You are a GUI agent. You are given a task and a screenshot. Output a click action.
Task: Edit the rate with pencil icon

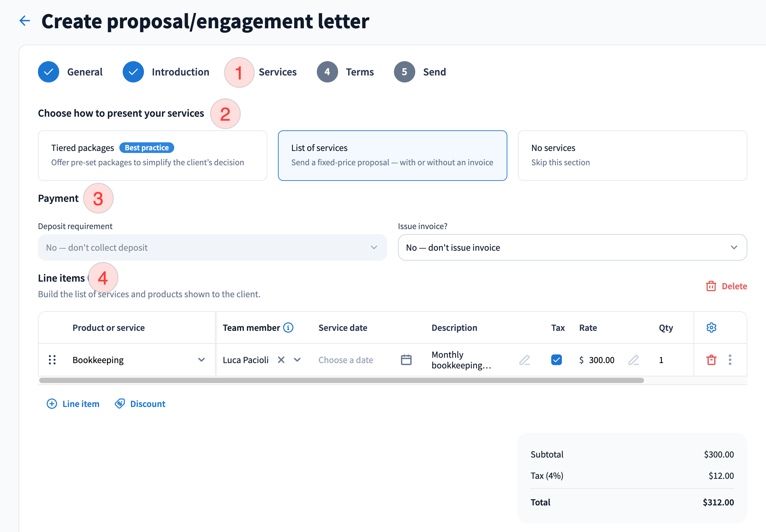click(633, 360)
